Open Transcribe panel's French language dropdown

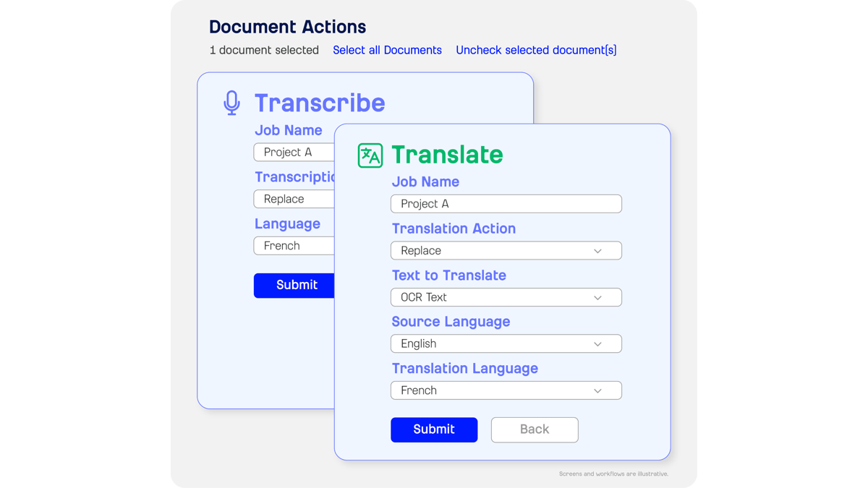coord(294,246)
